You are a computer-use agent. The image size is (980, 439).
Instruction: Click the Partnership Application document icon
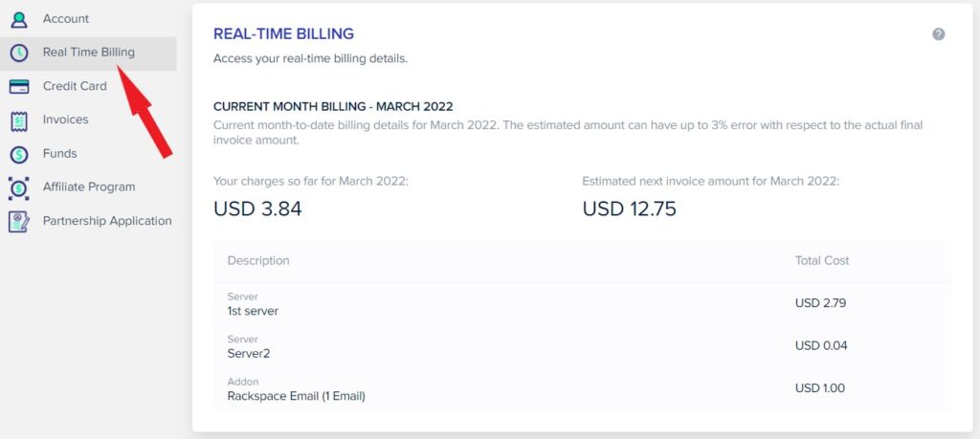pyautogui.click(x=19, y=222)
